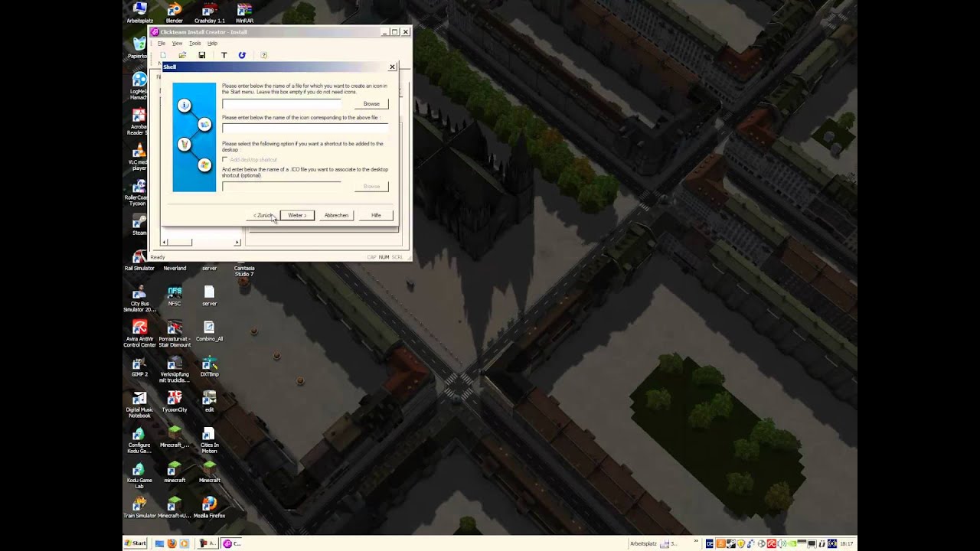Open the View menu
This screenshot has width=980, height=551.
[x=177, y=44]
